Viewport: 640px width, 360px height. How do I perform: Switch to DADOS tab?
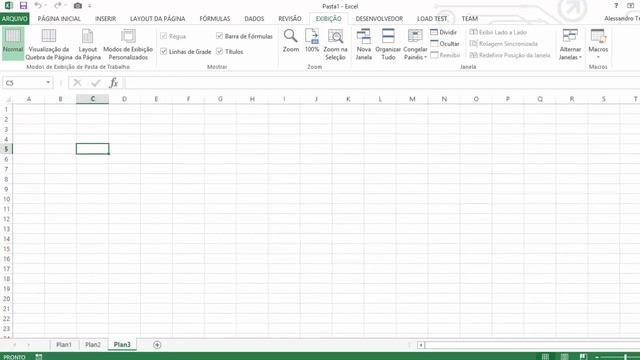point(254,19)
